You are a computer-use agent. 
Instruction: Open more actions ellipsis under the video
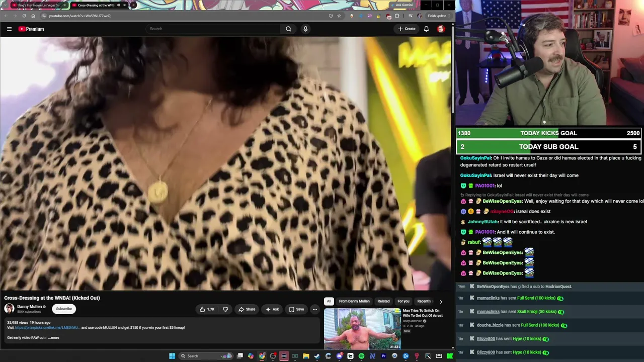(x=314, y=309)
